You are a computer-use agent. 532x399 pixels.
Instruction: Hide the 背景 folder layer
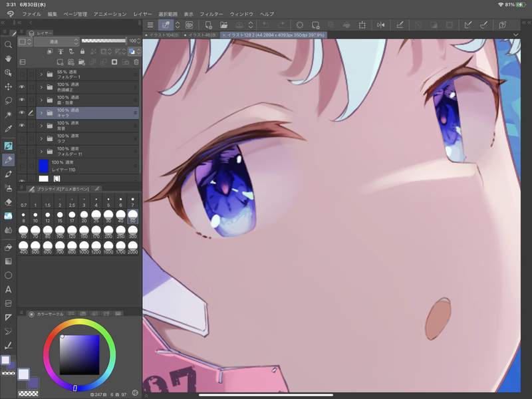click(22, 126)
